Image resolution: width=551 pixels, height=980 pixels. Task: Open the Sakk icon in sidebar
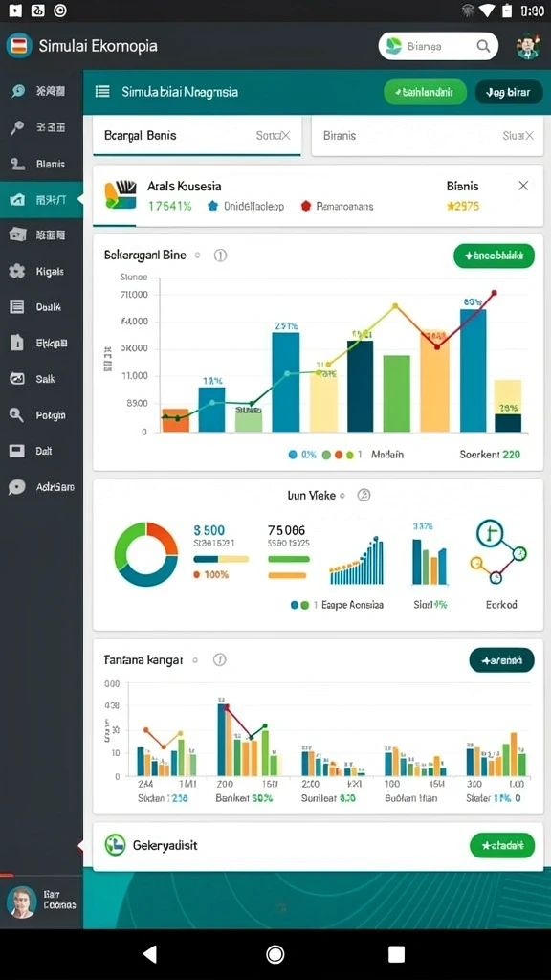coord(17,379)
